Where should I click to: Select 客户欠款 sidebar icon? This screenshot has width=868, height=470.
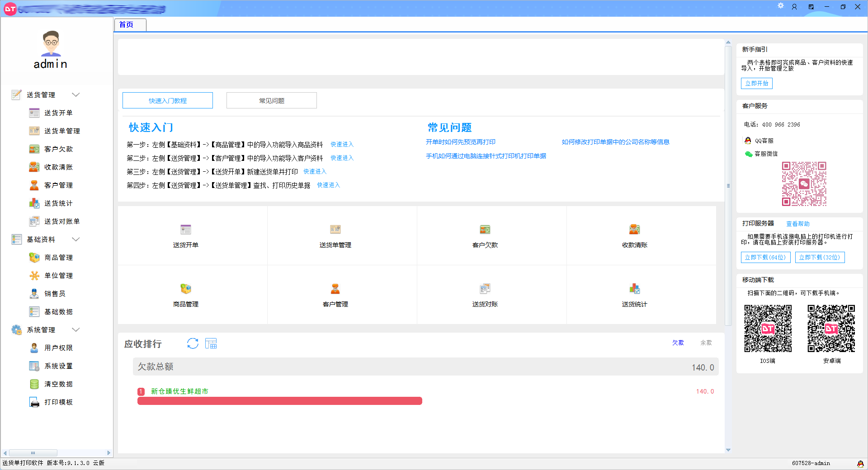(x=34, y=149)
